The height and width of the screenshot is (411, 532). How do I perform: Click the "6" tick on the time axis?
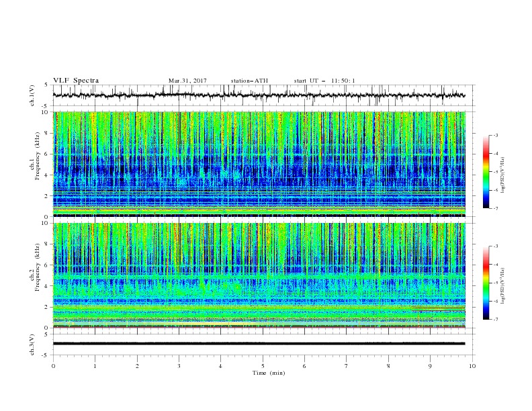click(304, 366)
